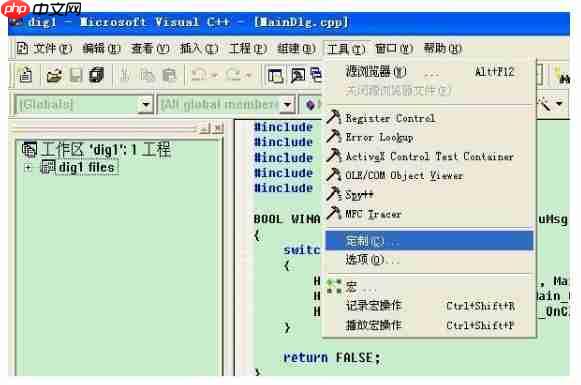
Task: Choose 播放宏操作 Ctrl+Shift+P entry
Action: (x=429, y=325)
